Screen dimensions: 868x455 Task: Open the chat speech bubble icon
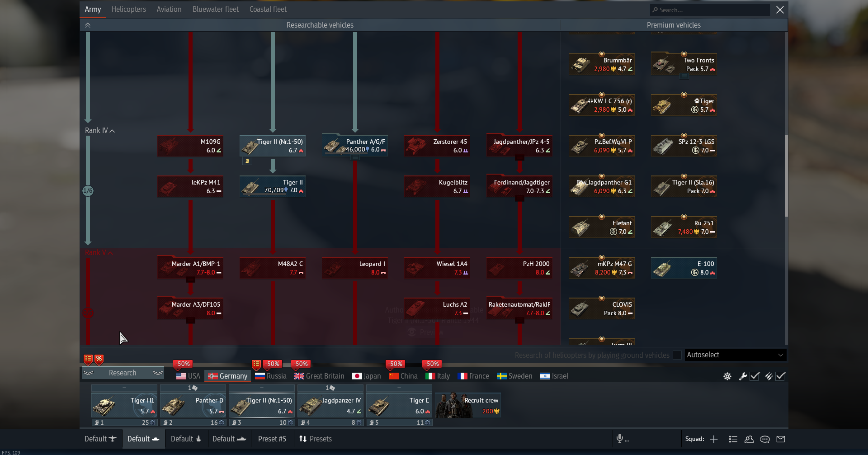(765, 439)
